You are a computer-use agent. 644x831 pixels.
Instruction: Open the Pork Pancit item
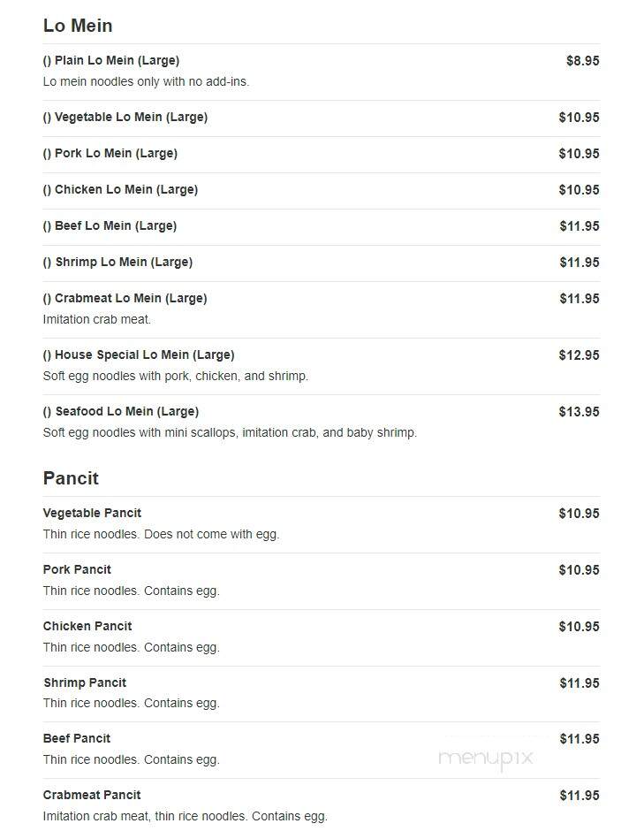click(x=321, y=581)
